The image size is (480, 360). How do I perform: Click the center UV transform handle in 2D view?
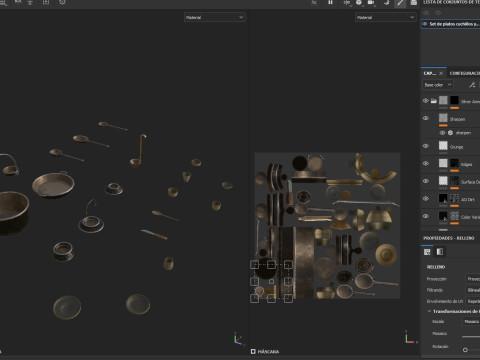tap(271, 282)
